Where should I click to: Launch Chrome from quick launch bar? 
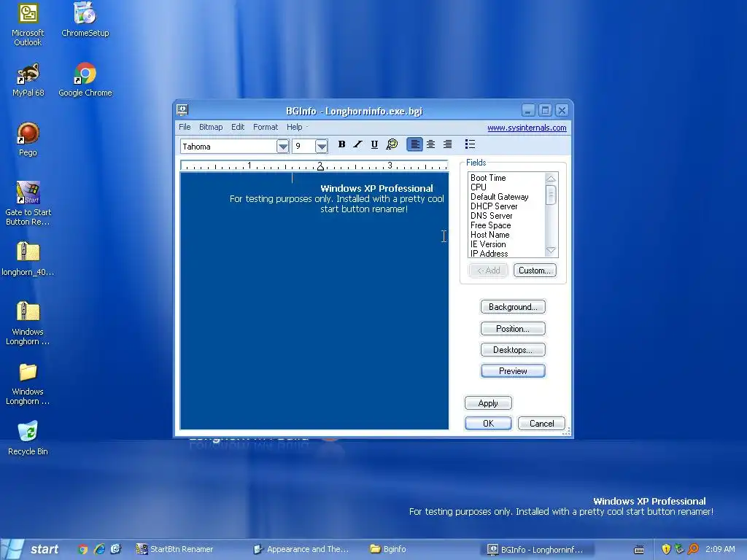click(x=82, y=550)
